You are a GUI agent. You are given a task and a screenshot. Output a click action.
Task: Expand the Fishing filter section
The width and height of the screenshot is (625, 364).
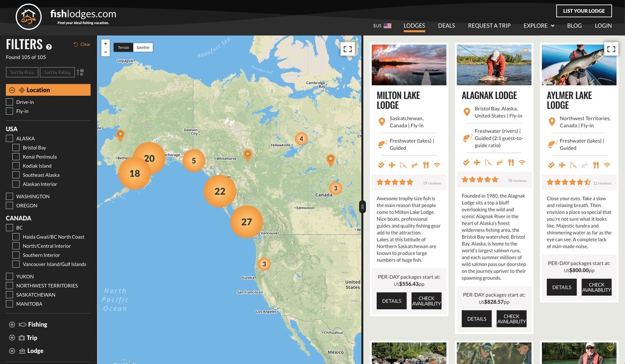pyautogui.click(x=10, y=324)
